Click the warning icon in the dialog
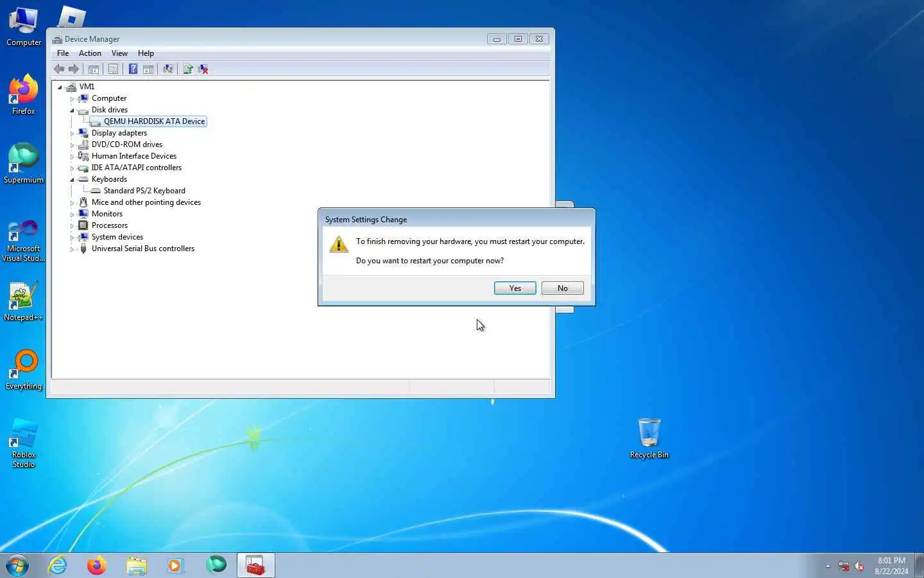 tap(338, 244)
